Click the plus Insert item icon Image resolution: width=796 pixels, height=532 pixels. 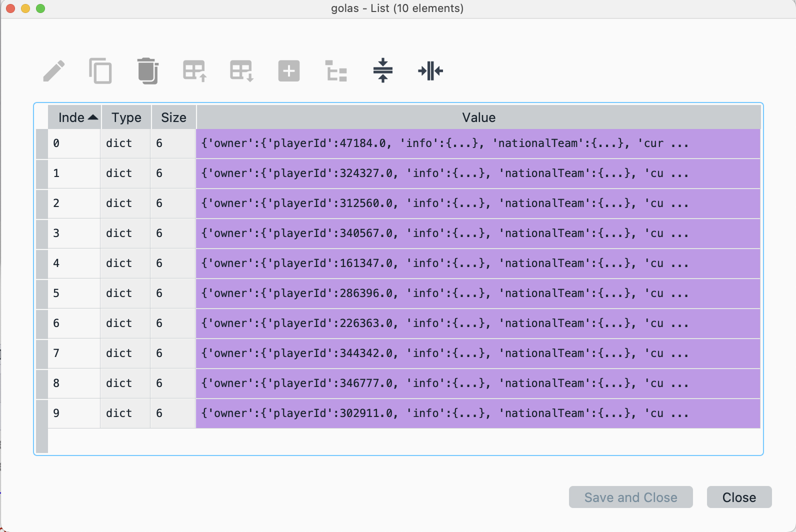pyautogui.click(x=288, y=71)
